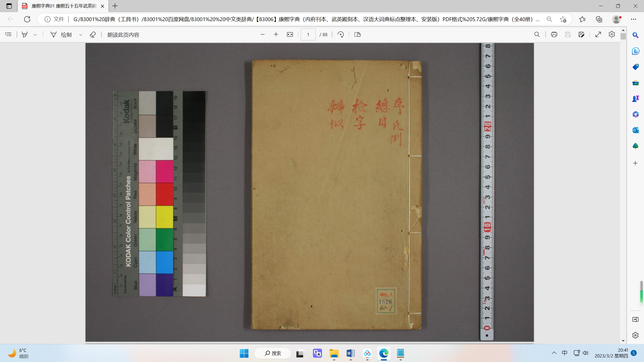644x362 pixels.
Task: Open PDF viewer settings gear
Action: point(612,34)
